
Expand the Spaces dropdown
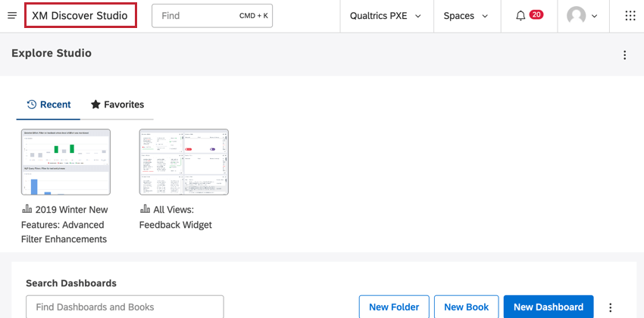(x=464, y=16)
